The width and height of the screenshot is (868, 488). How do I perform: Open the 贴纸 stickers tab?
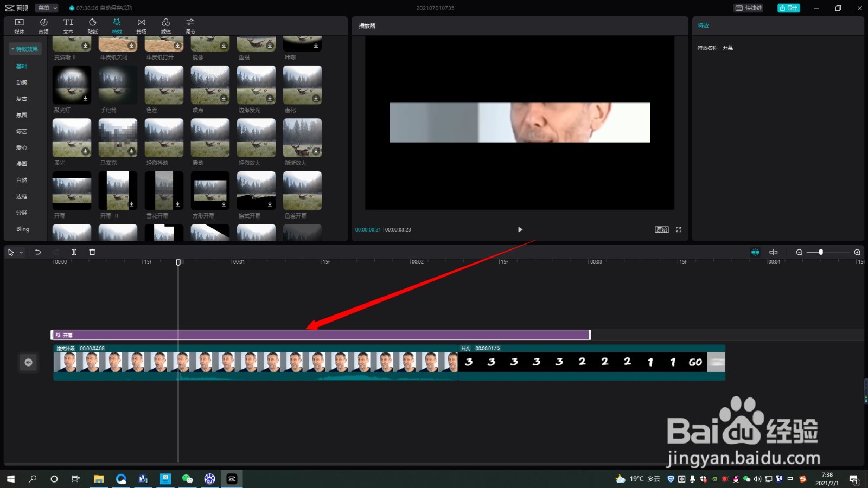point(92,25)
